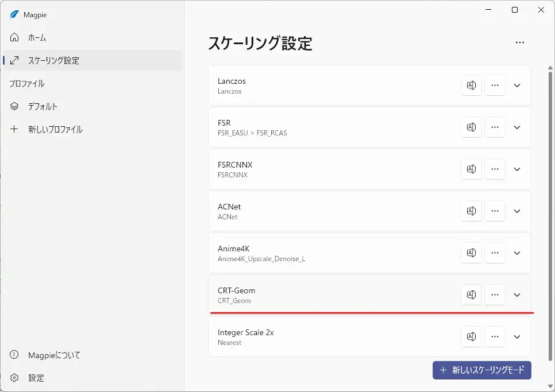The image size is (555, 392).
Task: Open more options for Integer Scale 2x
Action: tap(495, 336)
